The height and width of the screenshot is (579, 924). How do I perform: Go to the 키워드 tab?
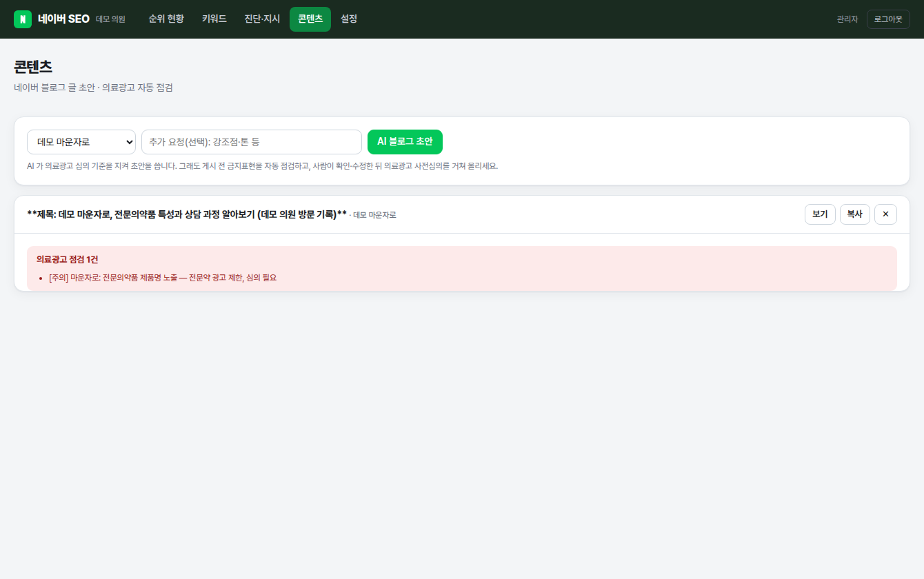[x=214, y=19]
